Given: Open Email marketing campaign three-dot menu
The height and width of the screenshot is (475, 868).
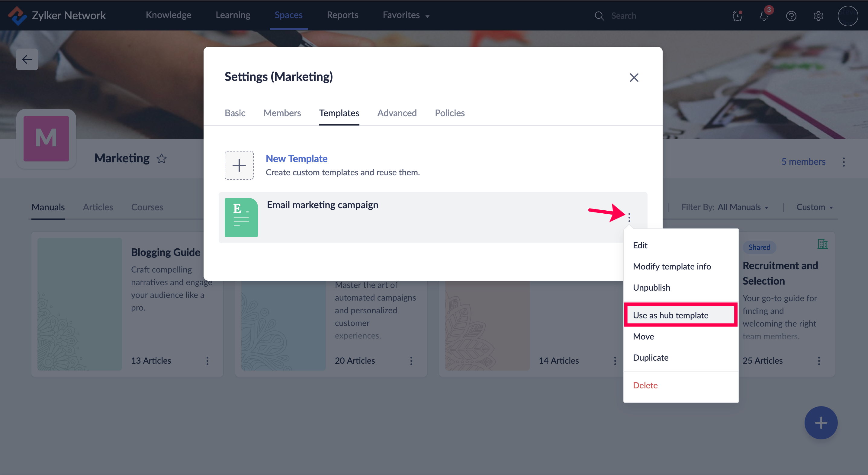Looking at the screenshot, I should pyautogui.click(x=629, y=218).
